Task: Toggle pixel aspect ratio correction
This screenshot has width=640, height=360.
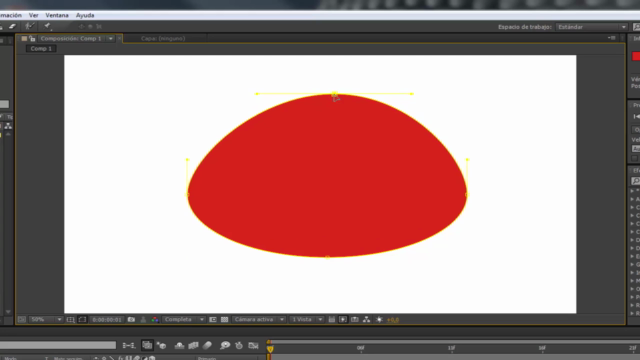Action: [331, 320]
